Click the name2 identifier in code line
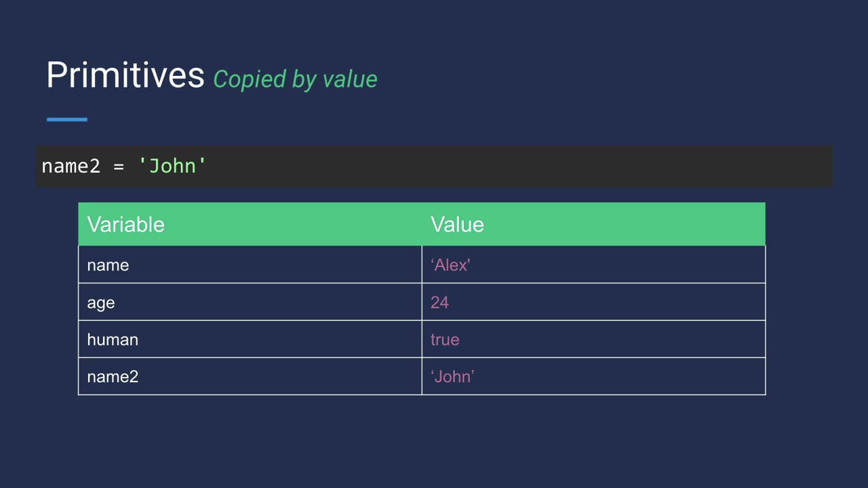The image size is (868, 488). click(71, 166)
